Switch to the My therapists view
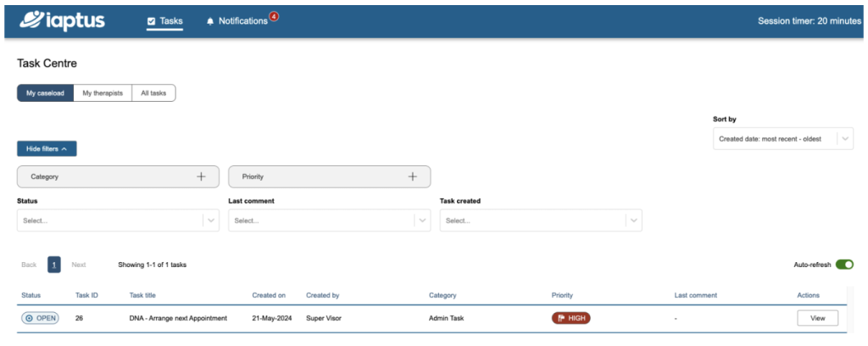 (103, 93)
